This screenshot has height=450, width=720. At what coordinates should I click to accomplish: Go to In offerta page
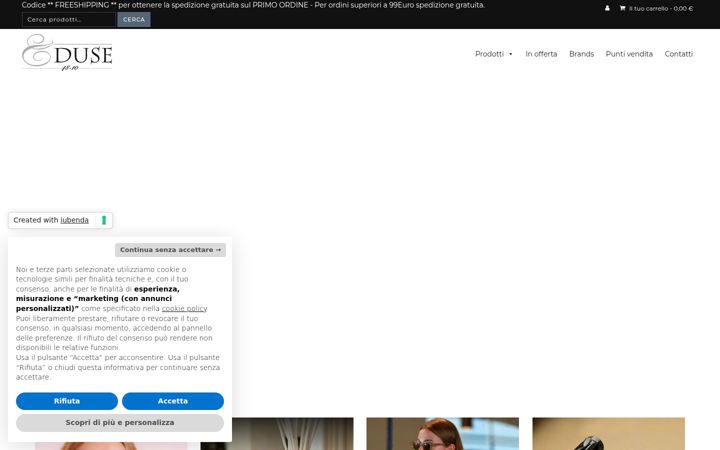541,54
